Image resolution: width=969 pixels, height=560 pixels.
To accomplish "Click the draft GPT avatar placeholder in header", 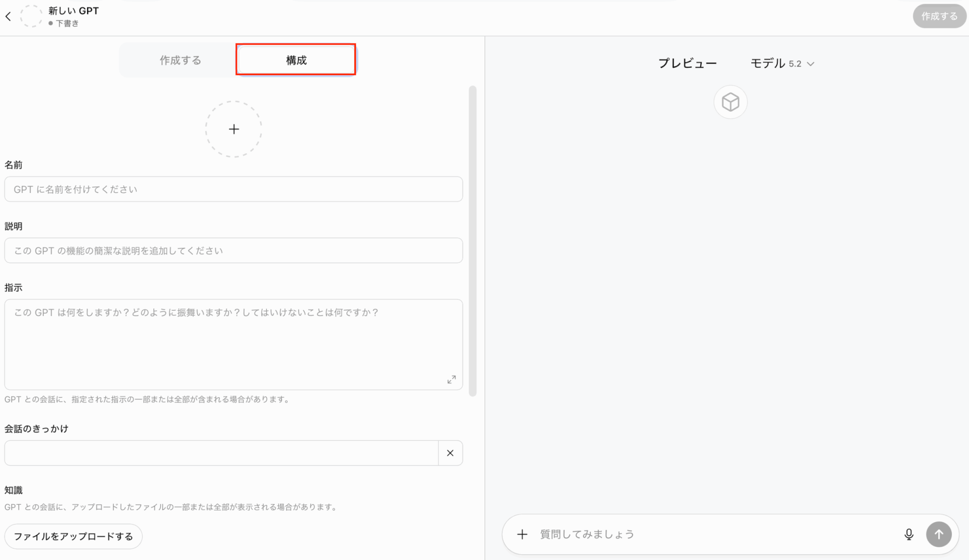I will pos(31,16).
